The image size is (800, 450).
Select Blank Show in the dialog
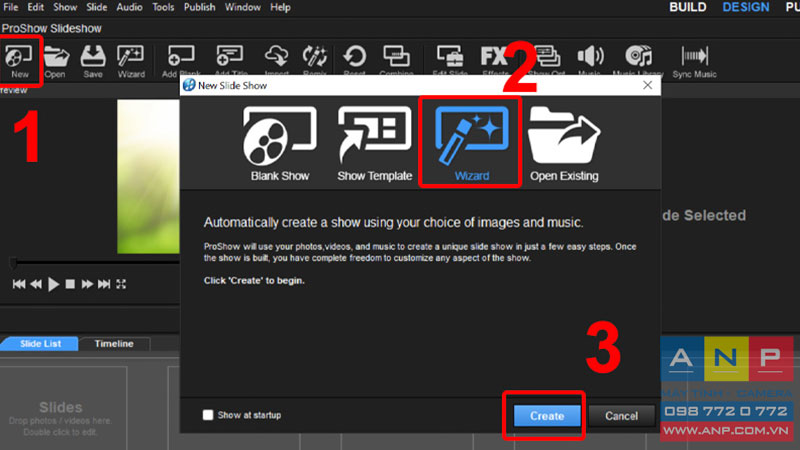point(280,143)
